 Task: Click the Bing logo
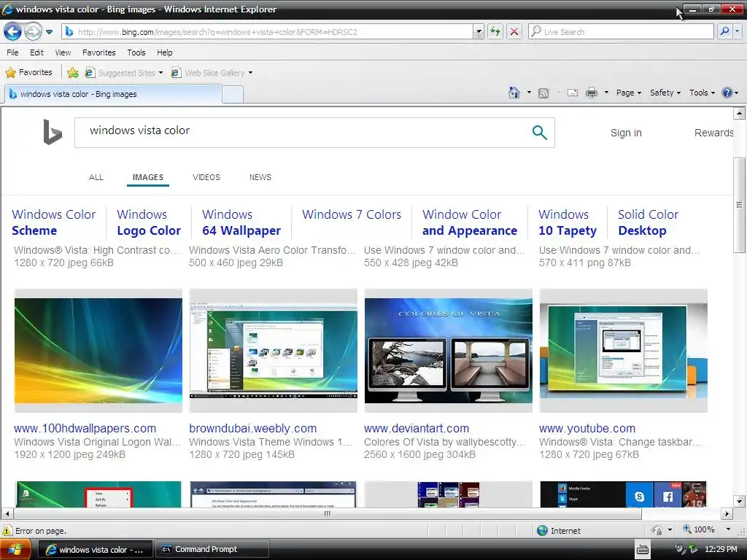click(x=53, y=132)
